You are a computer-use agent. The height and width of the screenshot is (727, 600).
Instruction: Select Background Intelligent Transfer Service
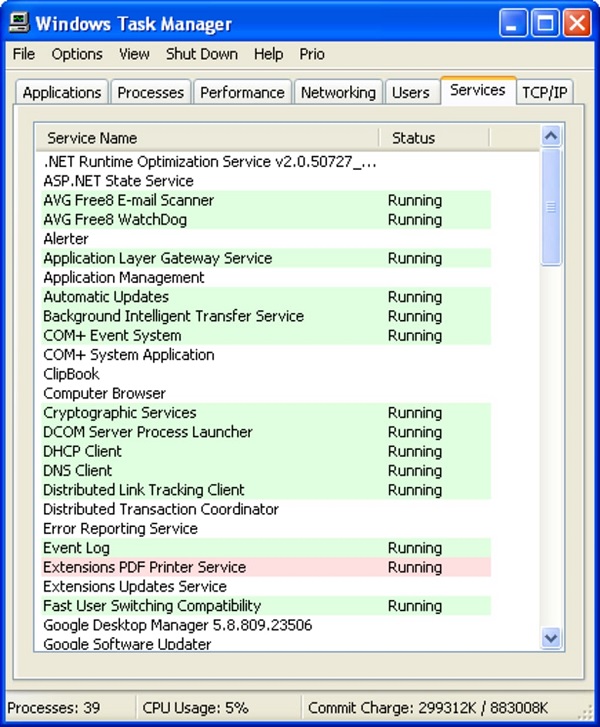pos(266,316)
